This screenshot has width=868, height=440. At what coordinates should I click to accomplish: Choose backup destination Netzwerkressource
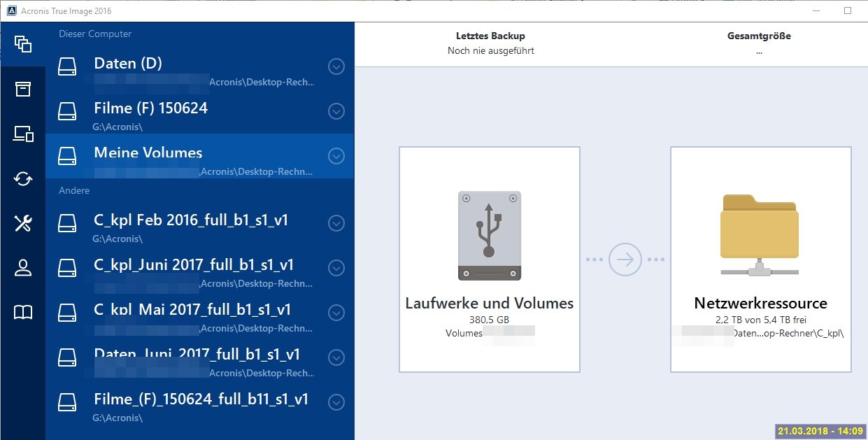click(761, 260)
